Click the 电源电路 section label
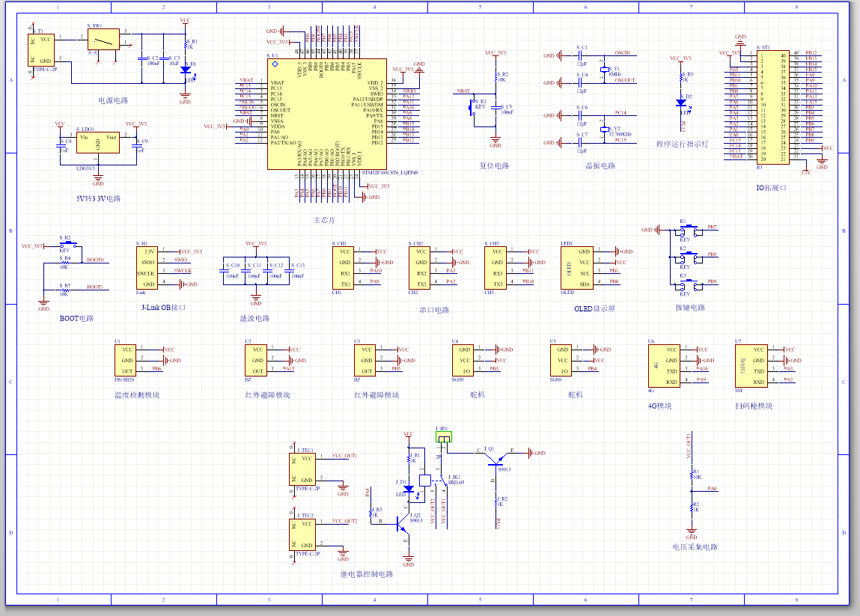Image resolution: width=860 pixels, height=616 pixels. click(113, 100)
